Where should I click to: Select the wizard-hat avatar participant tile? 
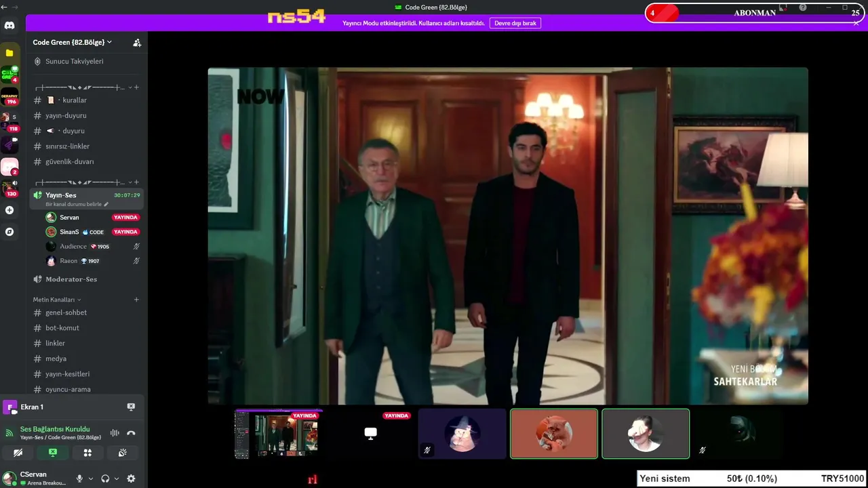point(462,434)
